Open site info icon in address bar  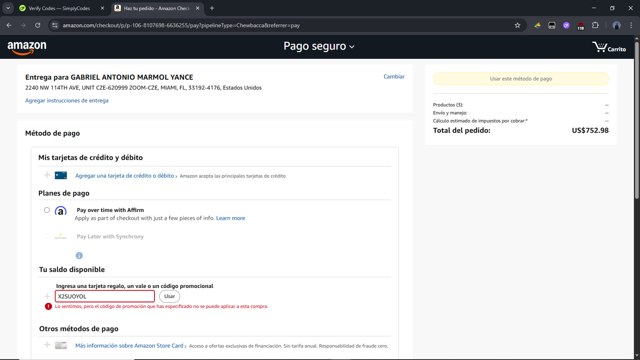[x=54, y=25]
